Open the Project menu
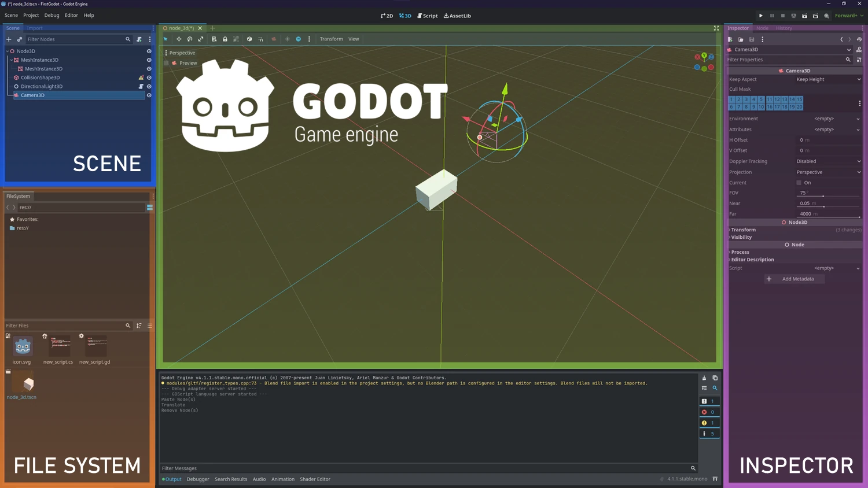The image size is (868, 488). 31,16
